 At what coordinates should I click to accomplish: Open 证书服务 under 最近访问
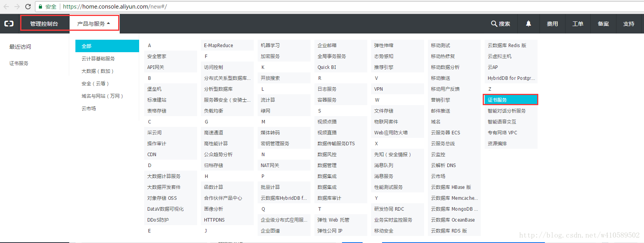point(19,63)
